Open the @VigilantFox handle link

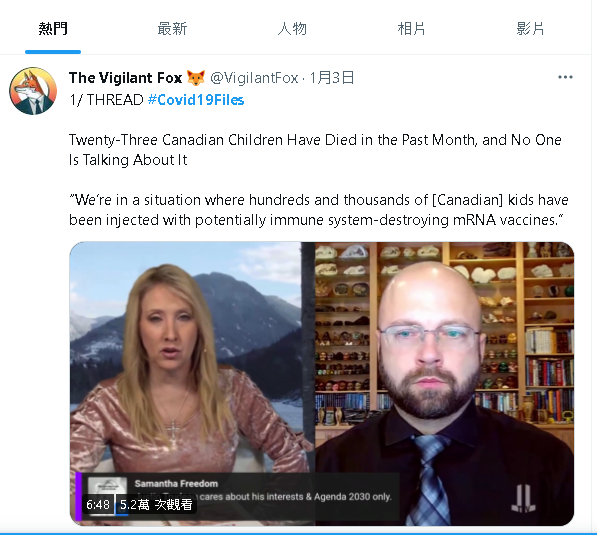point(254,78)
